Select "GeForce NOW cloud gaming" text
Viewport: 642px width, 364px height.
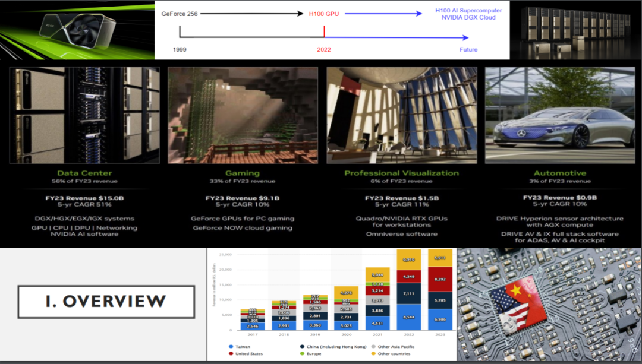click(x=243, y=228)
